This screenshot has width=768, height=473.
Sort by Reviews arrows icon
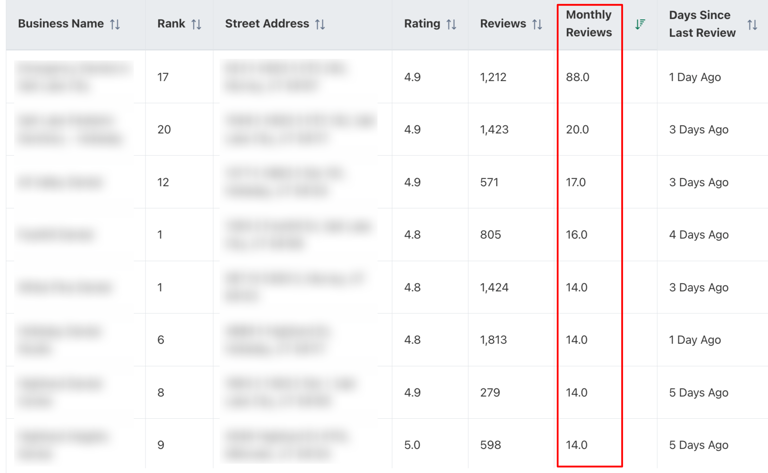[x=537, y=24]
